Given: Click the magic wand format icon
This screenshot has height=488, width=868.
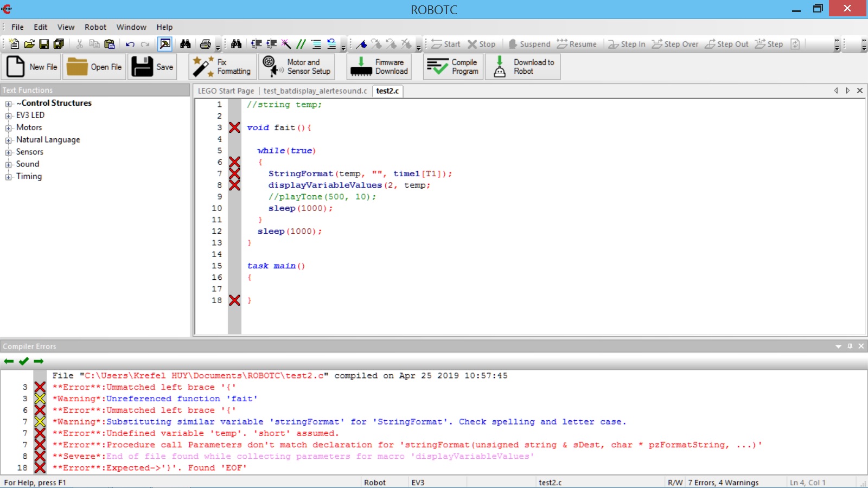Looking at the screenshot, I should tap(286, 44).
